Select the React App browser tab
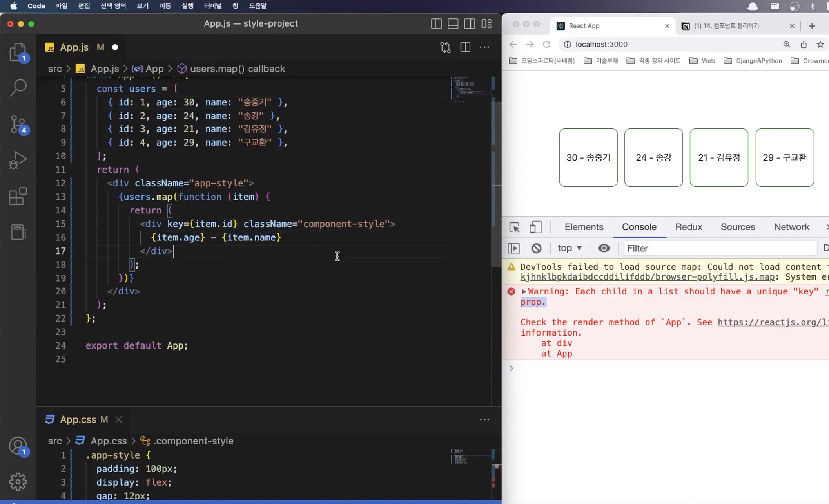Image resolution: width=829 pixels, height=504 pixels. [613, 26]
